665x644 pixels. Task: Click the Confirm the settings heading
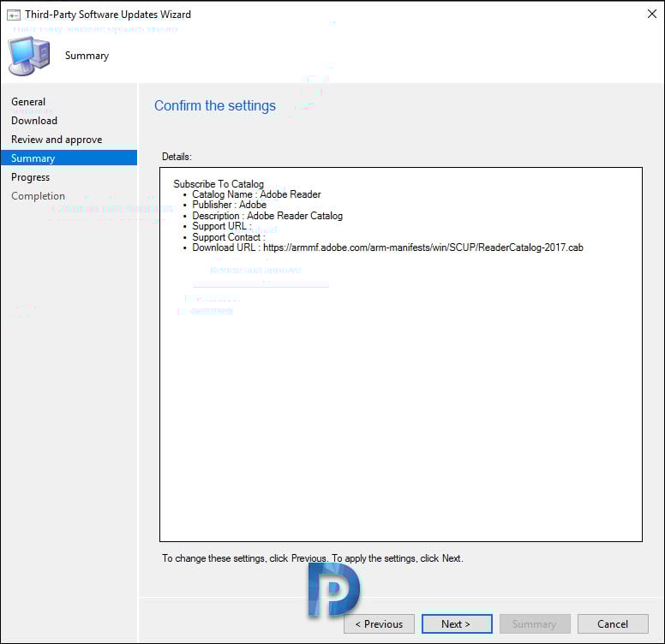[x=214, y=106]
